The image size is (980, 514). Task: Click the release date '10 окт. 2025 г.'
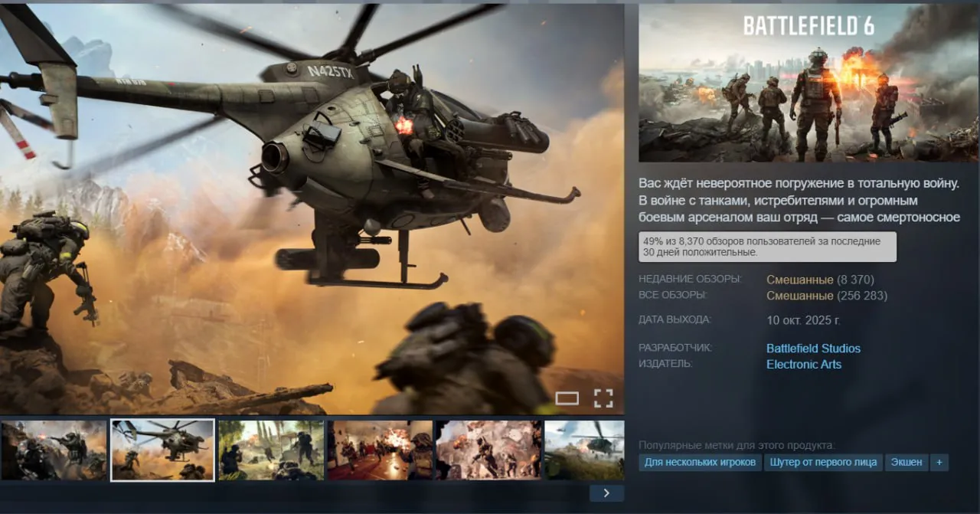click(x=803, y=320)
